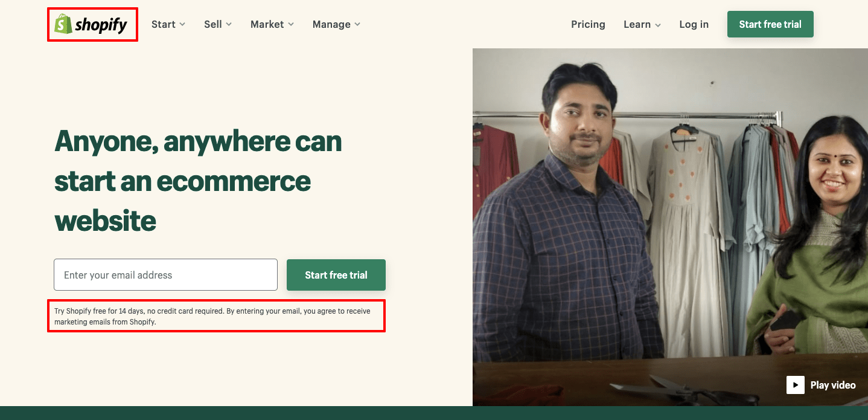Open the Learn dropdown menu
Screen dimensions: 868x420
point(642,24)
